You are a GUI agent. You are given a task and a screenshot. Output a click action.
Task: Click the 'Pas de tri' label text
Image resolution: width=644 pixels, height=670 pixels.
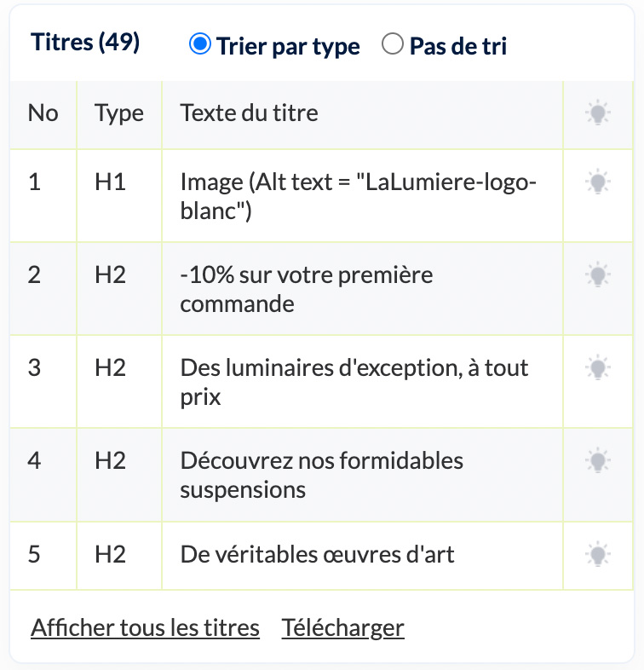[x=457, y=46]
